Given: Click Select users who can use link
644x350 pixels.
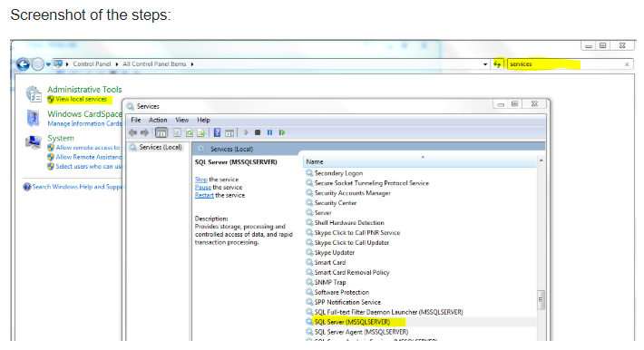Looking at the screenshot, I should coord(89,166).
